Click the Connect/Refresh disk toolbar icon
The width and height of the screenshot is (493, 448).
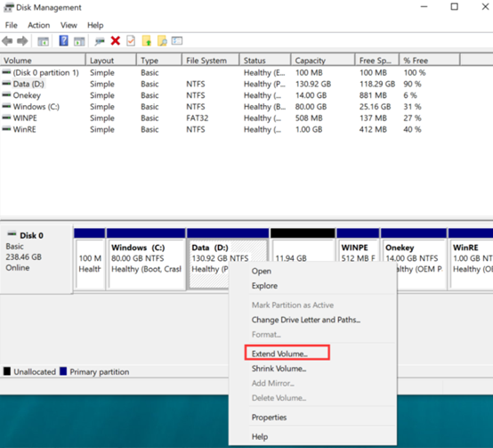(100, 41)
